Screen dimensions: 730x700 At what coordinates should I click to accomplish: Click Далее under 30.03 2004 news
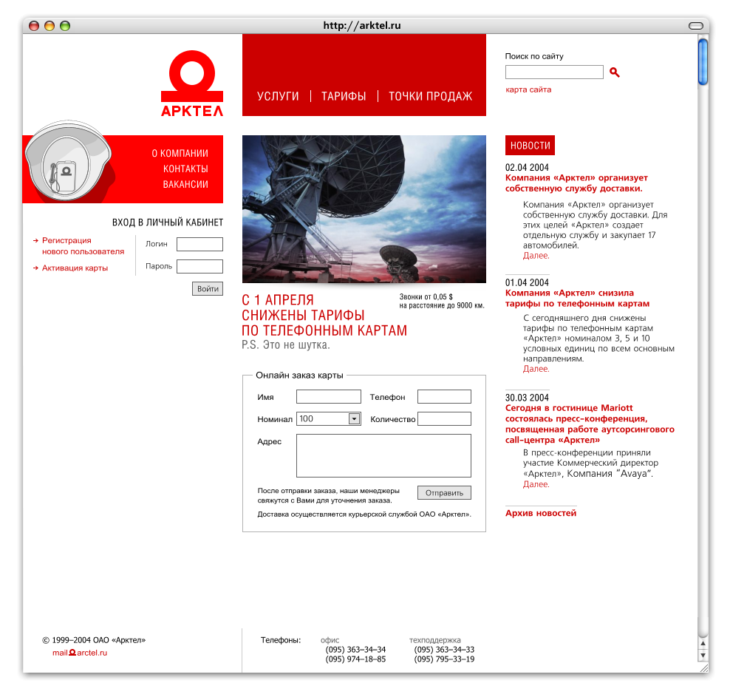(x=536, y=484)
